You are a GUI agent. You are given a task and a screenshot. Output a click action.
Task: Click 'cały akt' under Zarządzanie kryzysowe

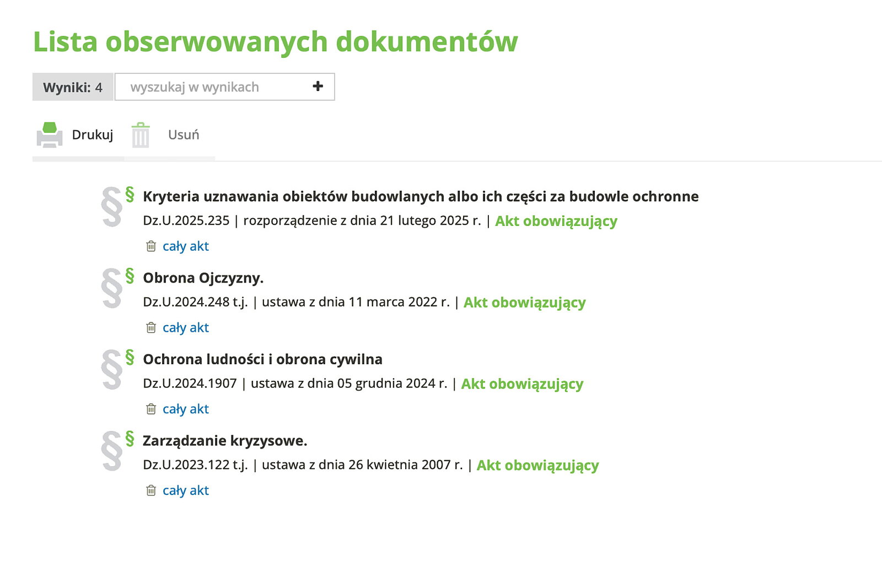(x=186, y=490)
